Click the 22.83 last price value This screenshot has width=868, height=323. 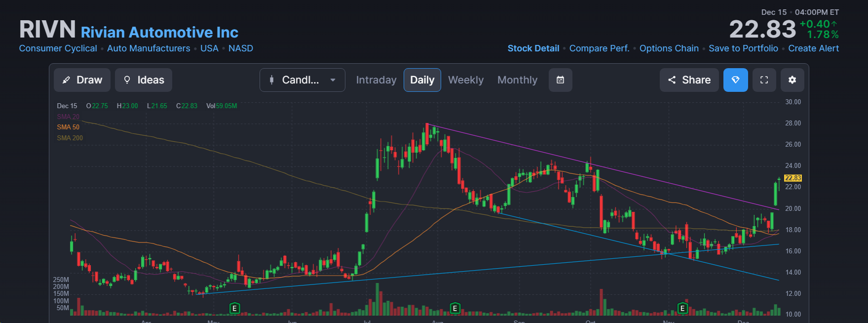point(763,29)
